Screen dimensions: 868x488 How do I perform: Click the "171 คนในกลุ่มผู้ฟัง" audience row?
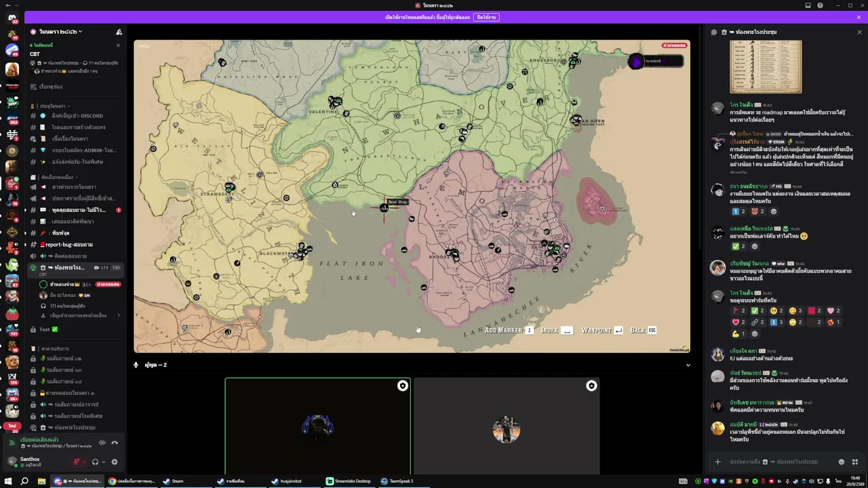(x=79, y=306)
